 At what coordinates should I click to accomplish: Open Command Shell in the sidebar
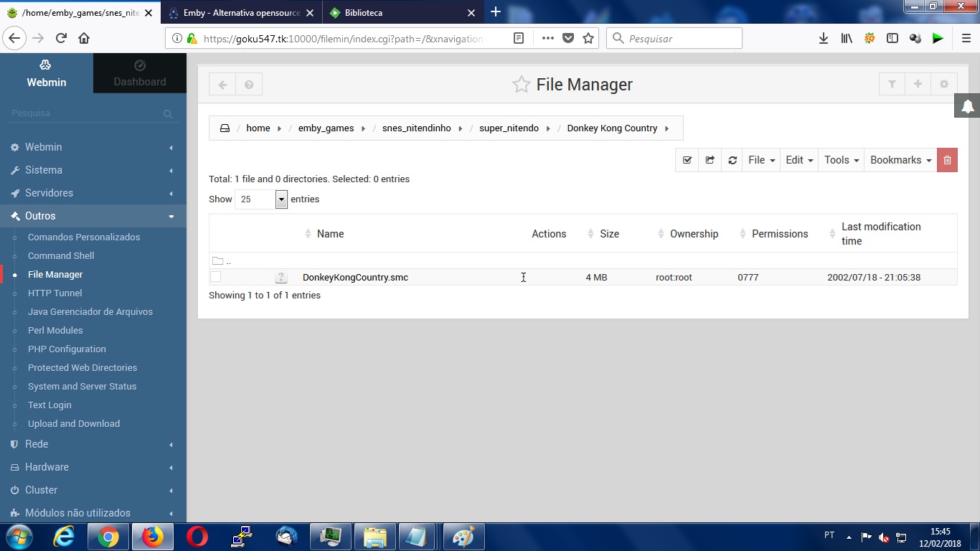click(61, 255)
